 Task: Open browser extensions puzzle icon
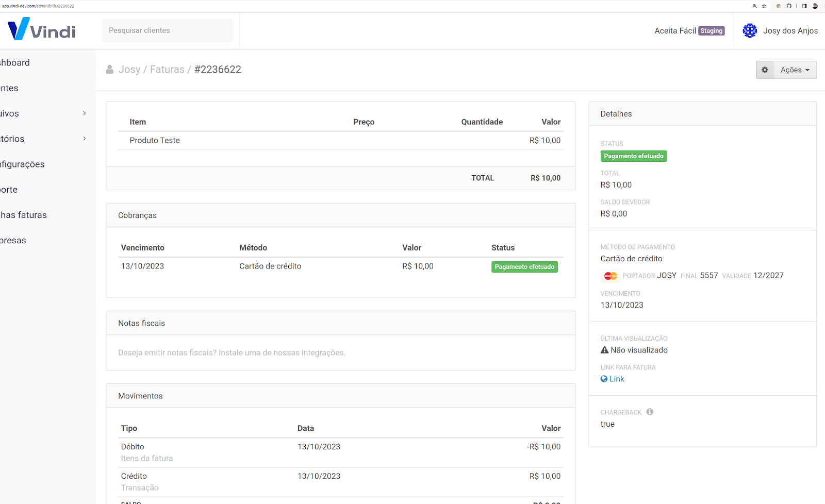[x=789, y=6]
